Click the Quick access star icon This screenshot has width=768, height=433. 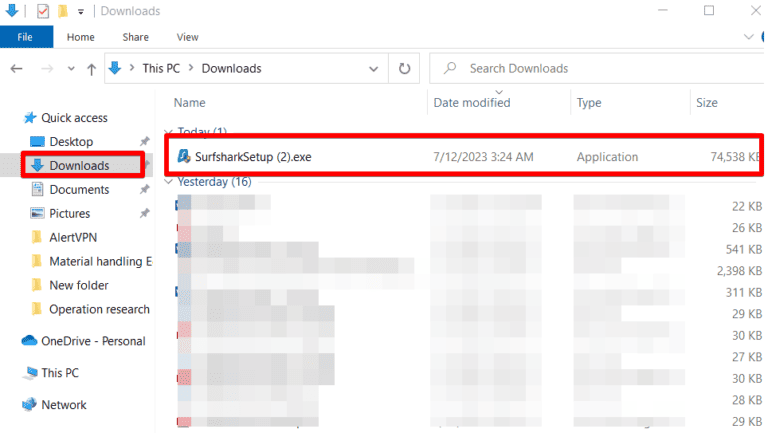tap(30, 118)
